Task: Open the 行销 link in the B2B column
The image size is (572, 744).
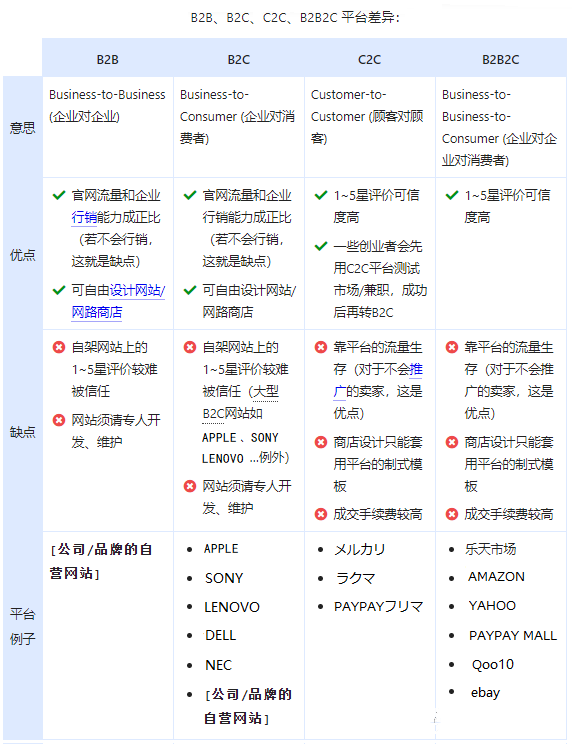Action: pos(84,217)
